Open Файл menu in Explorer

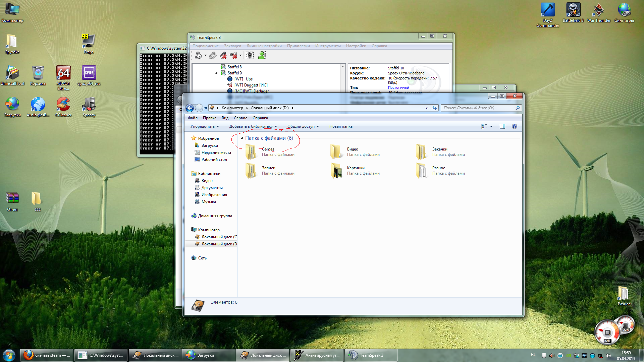(x=193, y=118)
